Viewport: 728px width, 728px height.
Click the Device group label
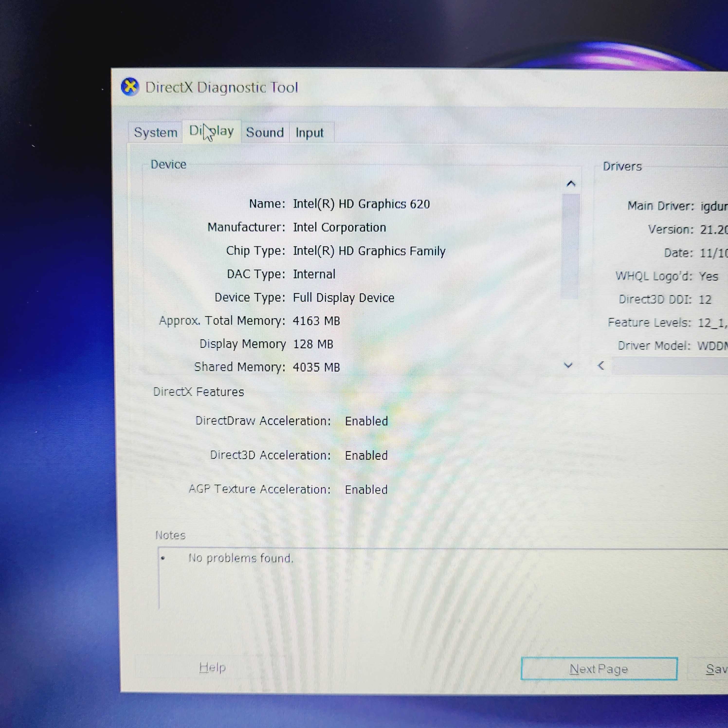pyautogui.click(x=168, y=164)
